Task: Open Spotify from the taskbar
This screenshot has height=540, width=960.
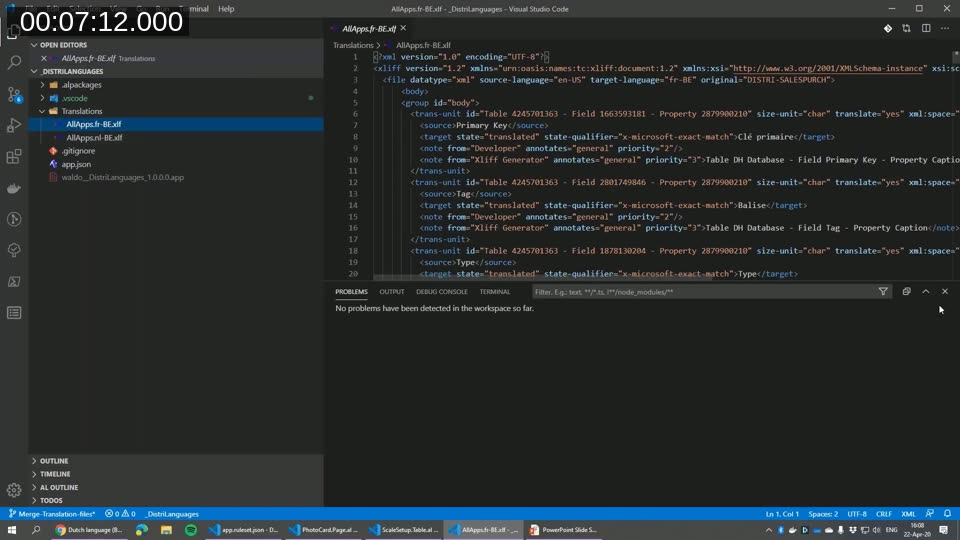Action: pyautogui.click(x=191, y=530)
